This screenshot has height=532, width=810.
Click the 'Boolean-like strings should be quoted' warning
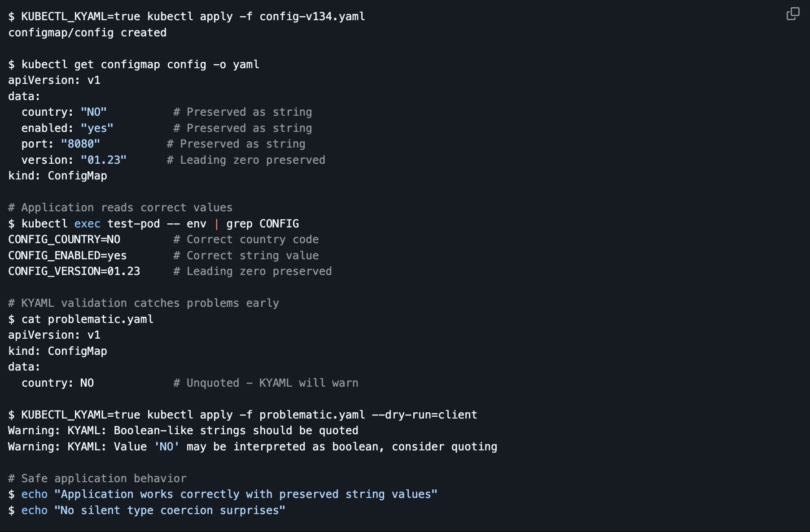236,431
